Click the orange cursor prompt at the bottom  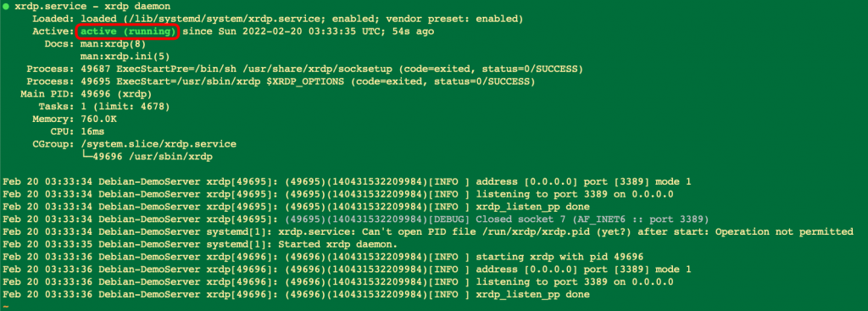[x=6, y=307]
